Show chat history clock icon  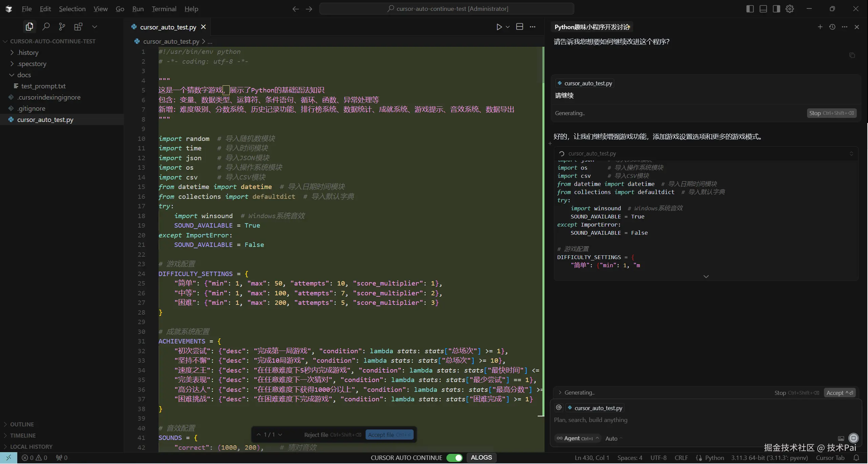click(832, 27)
